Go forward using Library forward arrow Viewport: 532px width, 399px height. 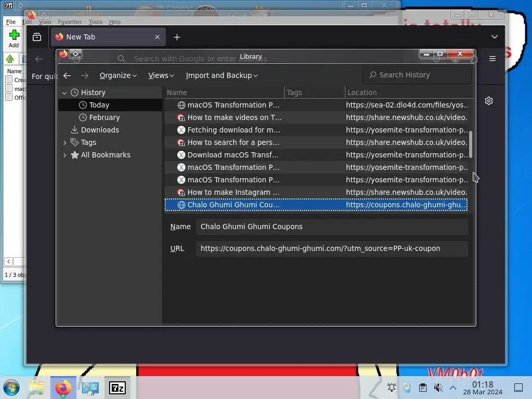pyautogui.click(x=85, y=75)
